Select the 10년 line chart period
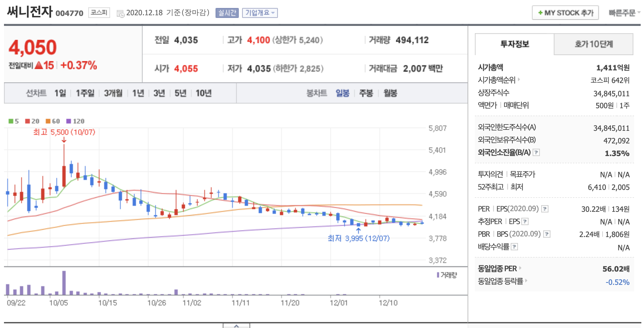Image resolution: width=644 pixels, height=328 pixels. coord(204,93)
